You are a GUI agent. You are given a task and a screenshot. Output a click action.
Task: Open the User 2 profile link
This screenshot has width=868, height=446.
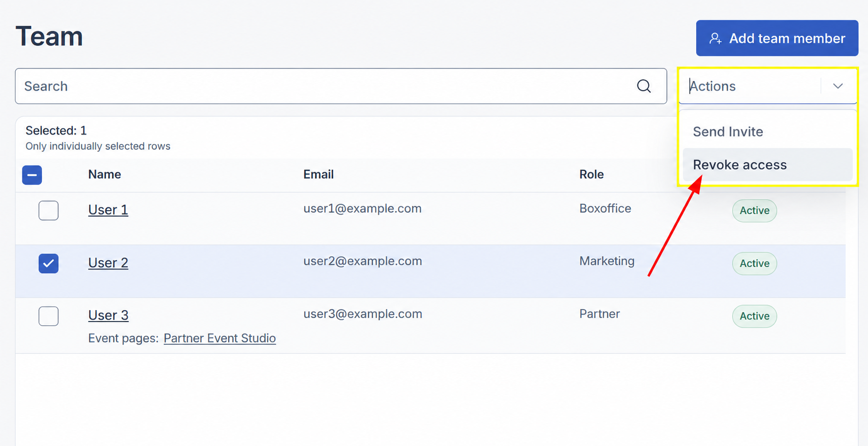click(108, 262)
